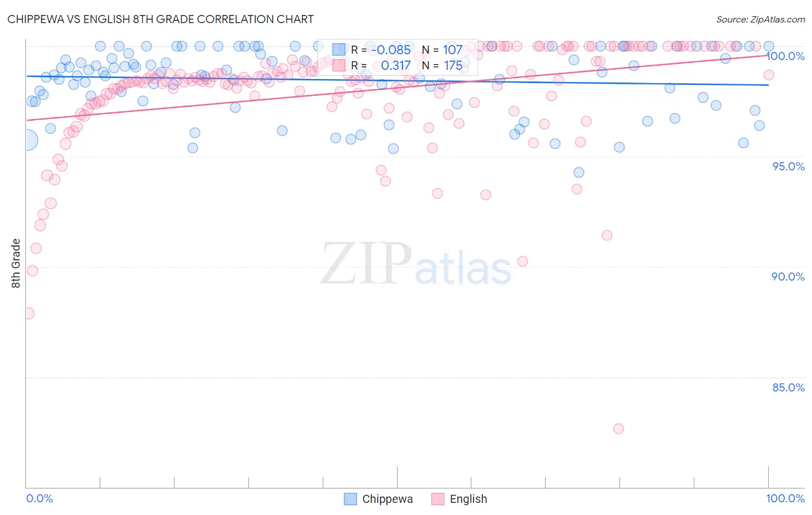Viewport: 812px width, 515px height.
Task: Click the pink data point near 90.3%
Action: click(523, 261)
